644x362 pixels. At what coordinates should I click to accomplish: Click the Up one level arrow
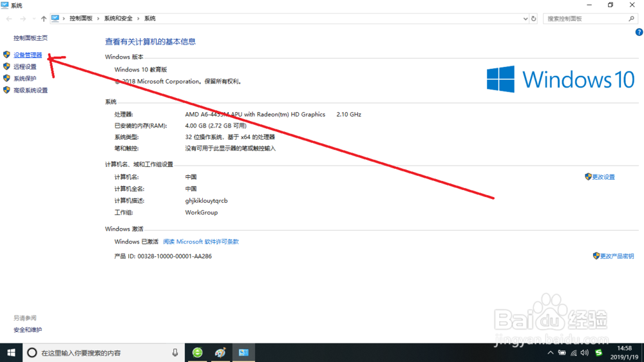coord(44,19)
